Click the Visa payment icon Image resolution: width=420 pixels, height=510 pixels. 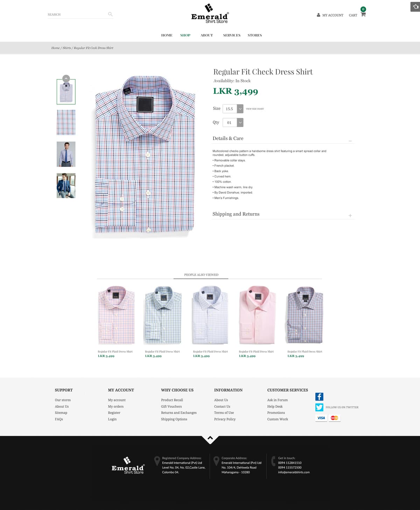click(321, 418)
